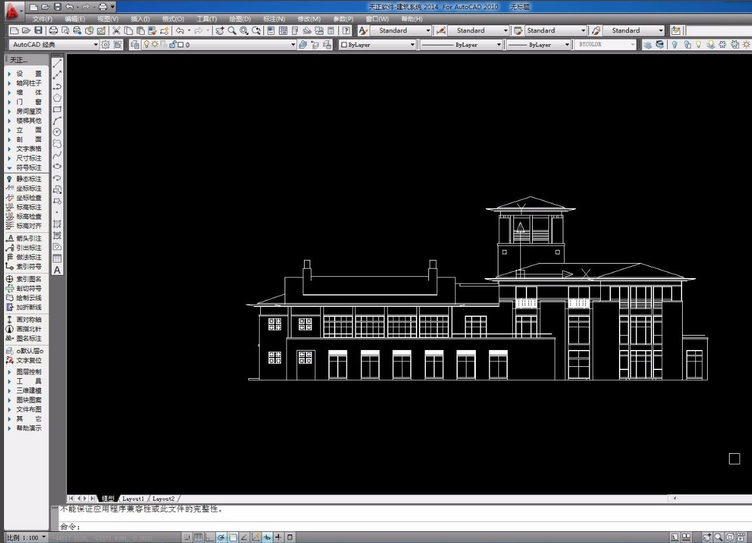Image resolution: width=752 pixels, height=543 pixels.
Task: Toggle layer freeze sun icon in layer dropdown
Action: pyautogui.click(x=155, y=45)
